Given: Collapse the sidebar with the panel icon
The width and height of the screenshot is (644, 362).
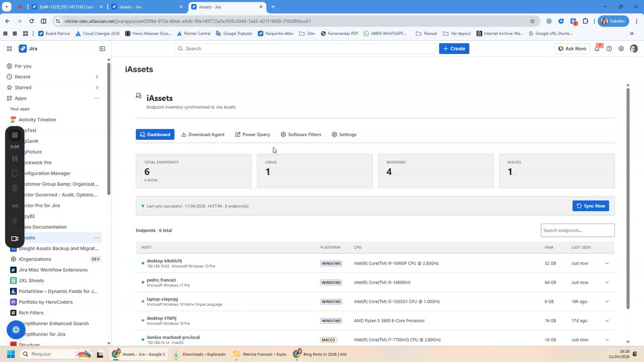Looking at the screenshot, I should click(102, 49).
